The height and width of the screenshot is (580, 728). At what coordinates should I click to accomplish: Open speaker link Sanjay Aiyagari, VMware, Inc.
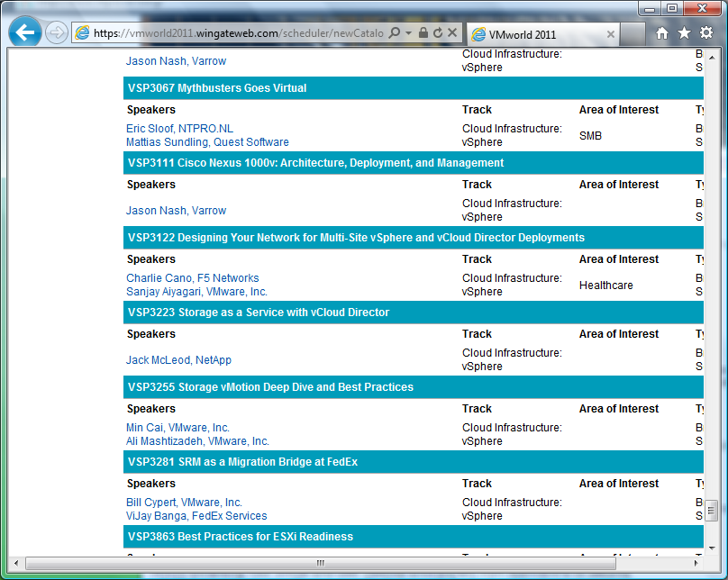point(196,292)
